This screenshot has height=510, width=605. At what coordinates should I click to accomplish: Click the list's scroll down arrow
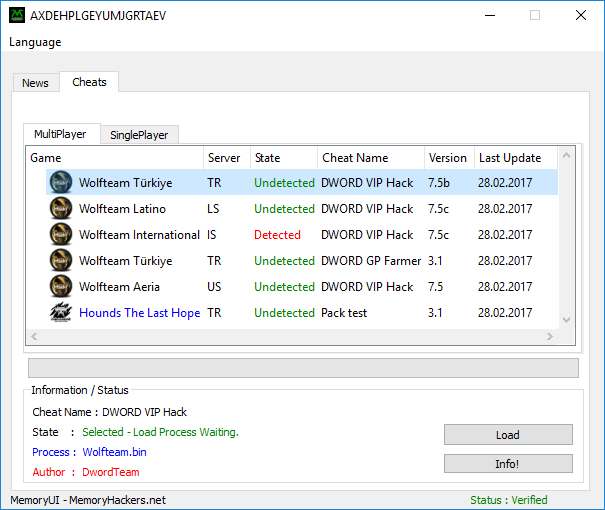[566, 320]
